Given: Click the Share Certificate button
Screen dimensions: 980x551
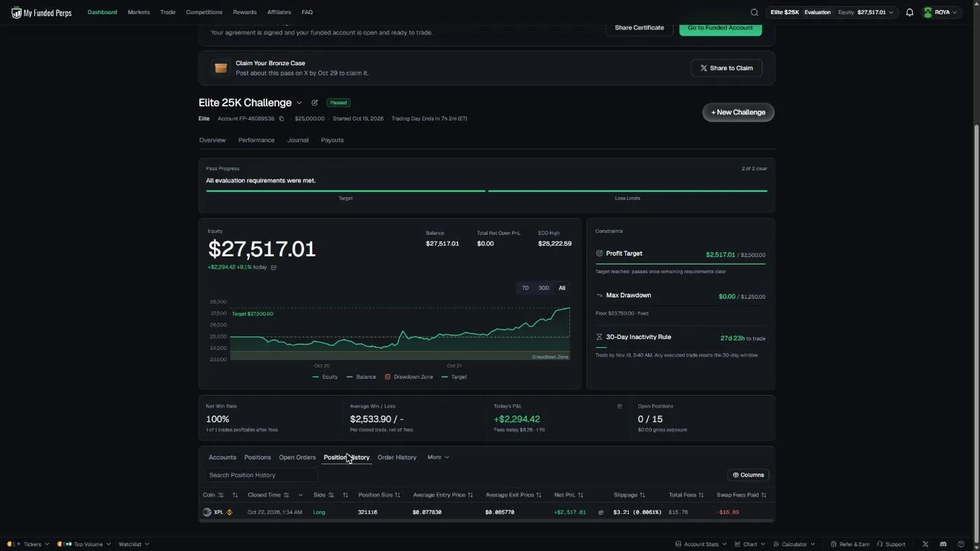Looking at the screenshot, I should pyautogui.click(x=639, y=28).
